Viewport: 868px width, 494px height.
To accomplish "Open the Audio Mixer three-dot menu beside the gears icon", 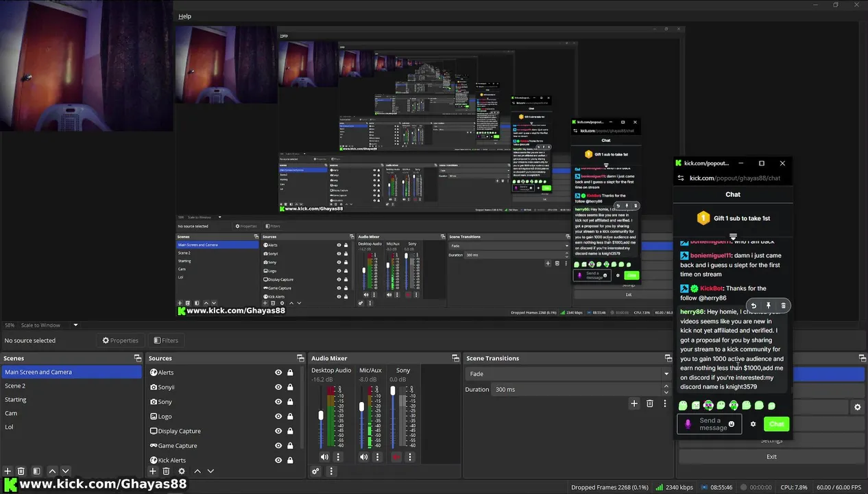I will click(331, 471).
